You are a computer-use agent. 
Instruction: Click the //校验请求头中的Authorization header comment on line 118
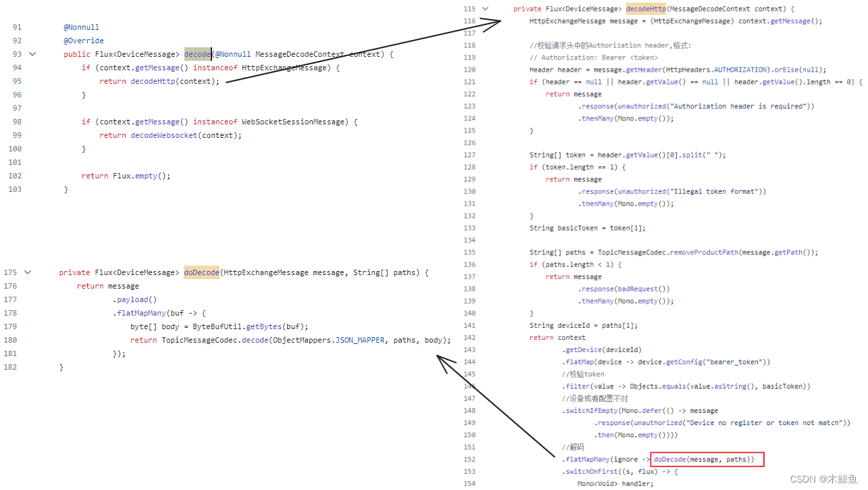(611, 45)
